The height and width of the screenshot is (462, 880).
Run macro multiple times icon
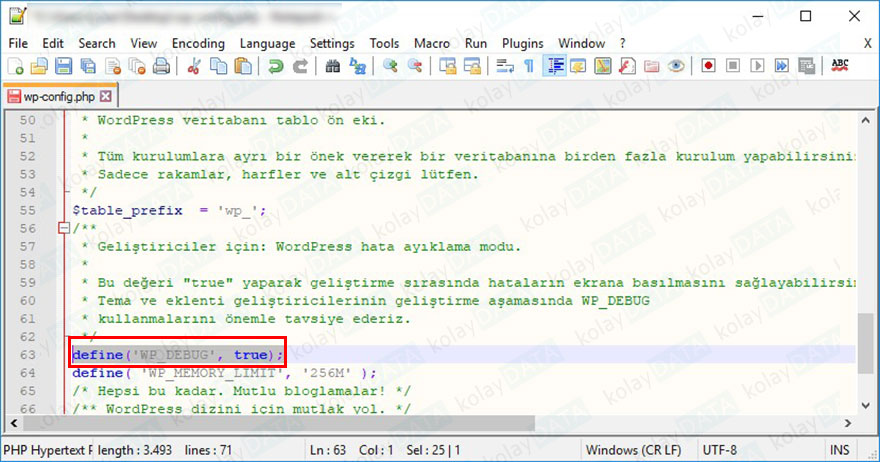tap(781, 66)
